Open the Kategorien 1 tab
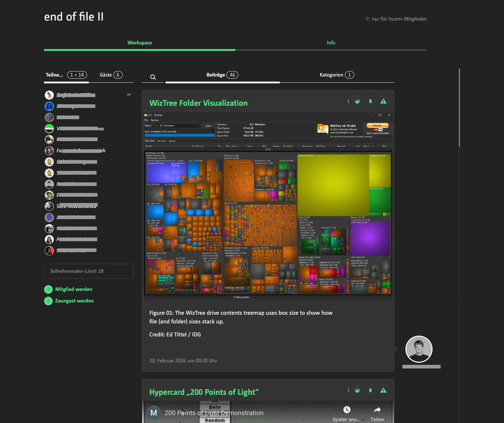The image size is (504, 423). (x=337, y=75)
